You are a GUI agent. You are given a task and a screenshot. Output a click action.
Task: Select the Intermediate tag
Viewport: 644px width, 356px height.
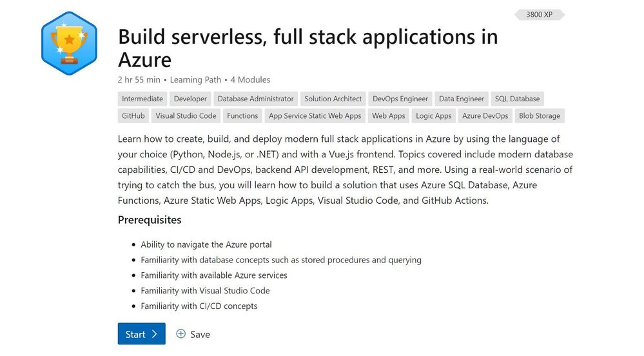[x=142, y=99]
